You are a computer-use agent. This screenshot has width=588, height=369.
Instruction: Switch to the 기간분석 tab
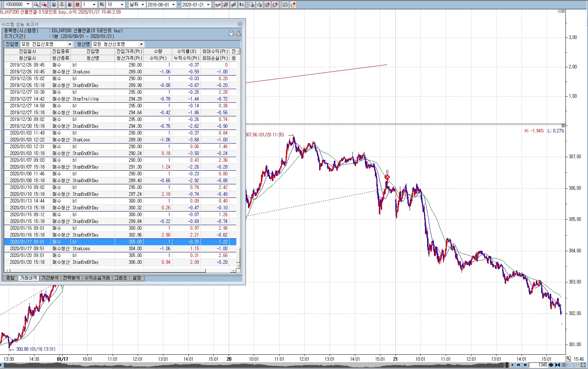click(x=50, y=278)
